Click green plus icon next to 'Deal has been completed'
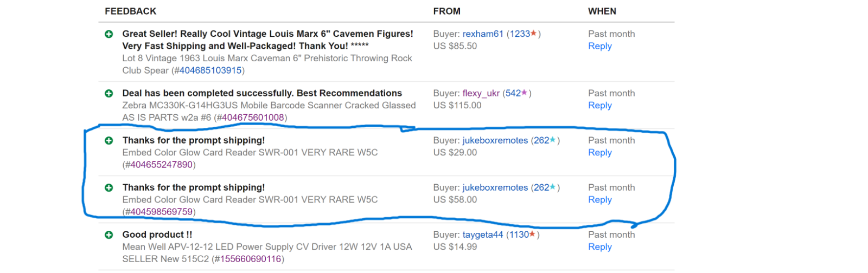Screen dimensions: 868x273 pos(109,94)
